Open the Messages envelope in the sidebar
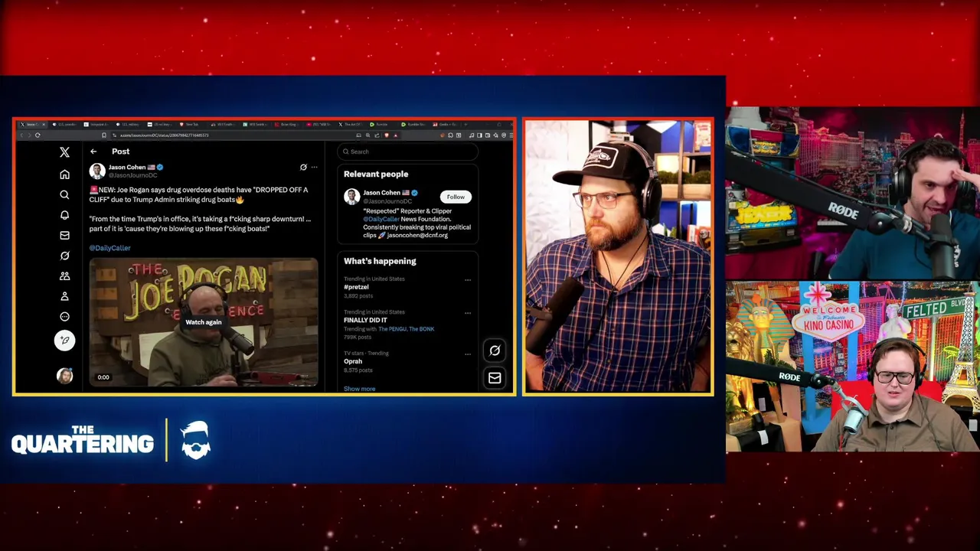The image size is (980, 551). pyautogui.click(x=64, y=235)
